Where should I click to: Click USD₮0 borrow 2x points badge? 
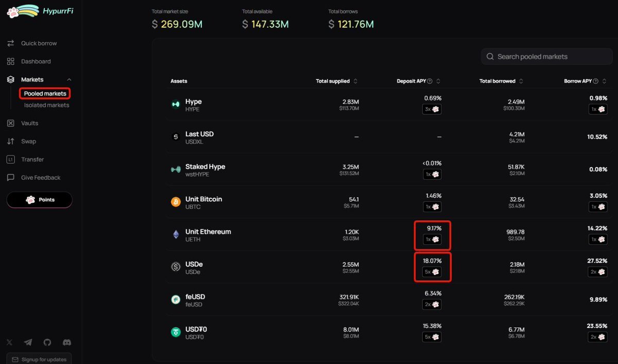(x=598, y=337)
